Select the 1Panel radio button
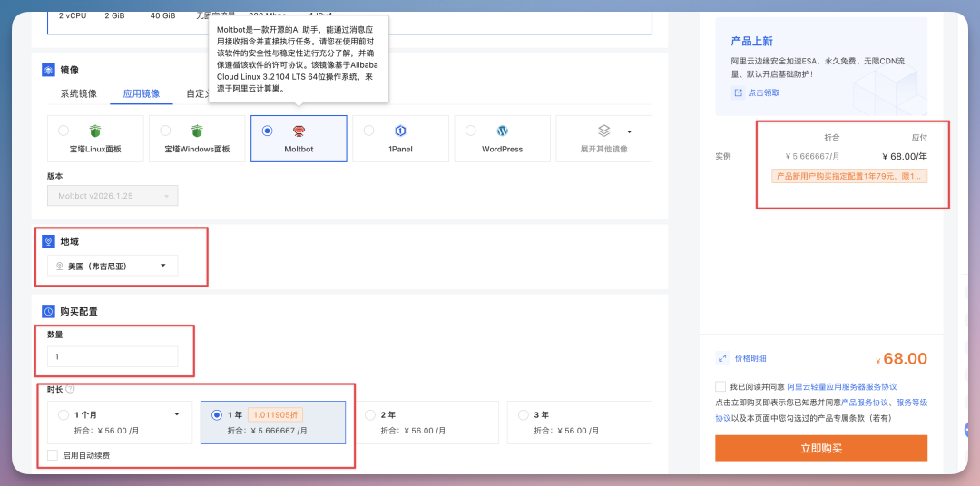Screen dimensions: 980x486 [368, 131]
